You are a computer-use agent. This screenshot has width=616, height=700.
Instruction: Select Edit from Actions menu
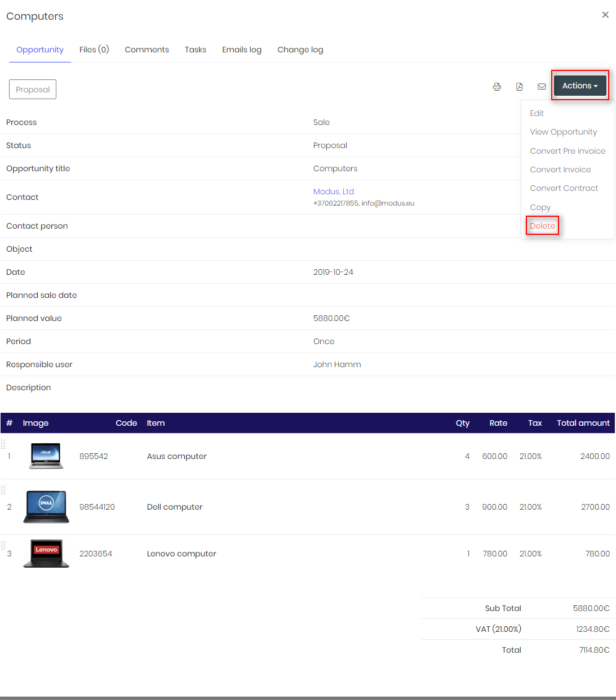537,113
